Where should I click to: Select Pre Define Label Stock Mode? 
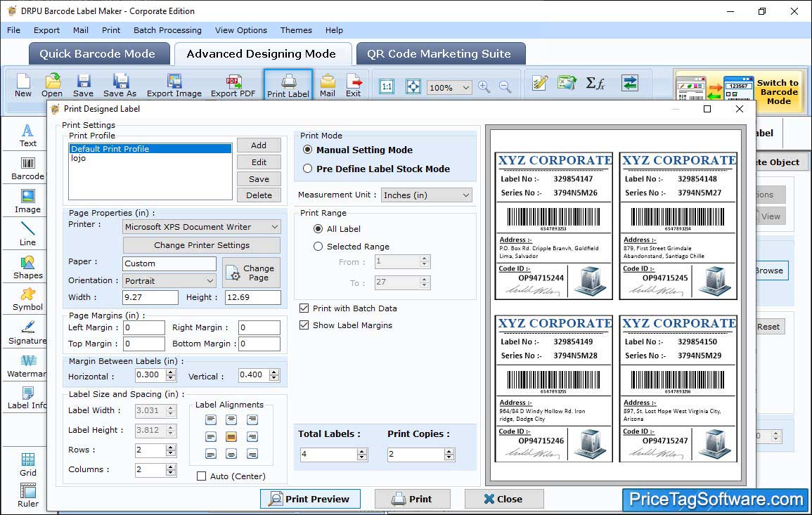[308, 169]
